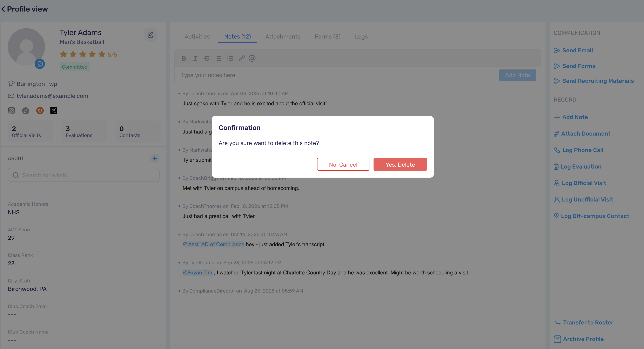Image resolution: width=644 pixels, height=349 pixels.
Task: Click the @Bryan Tim mention
Action: pyautogui.click(x=197, y=273)
